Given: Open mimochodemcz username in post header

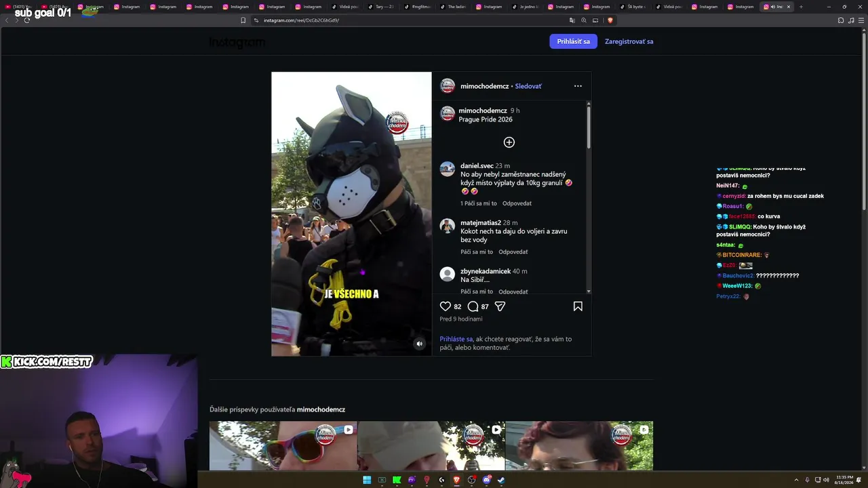Looking at the screenshot, I should pyautogui.click(x=485, y=86).
